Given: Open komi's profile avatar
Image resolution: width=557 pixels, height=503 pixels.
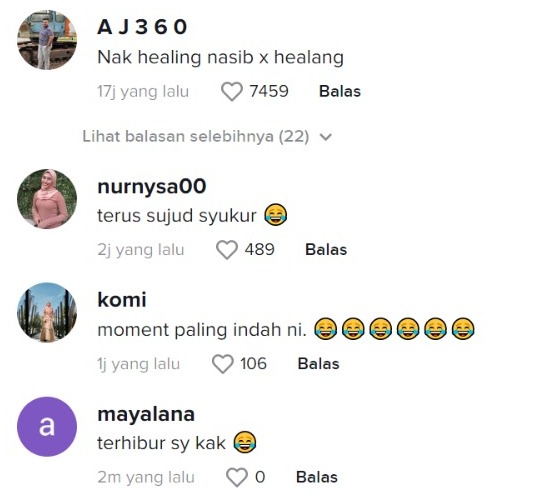Looking at the screenshot, I should click(x=47, y=313).
